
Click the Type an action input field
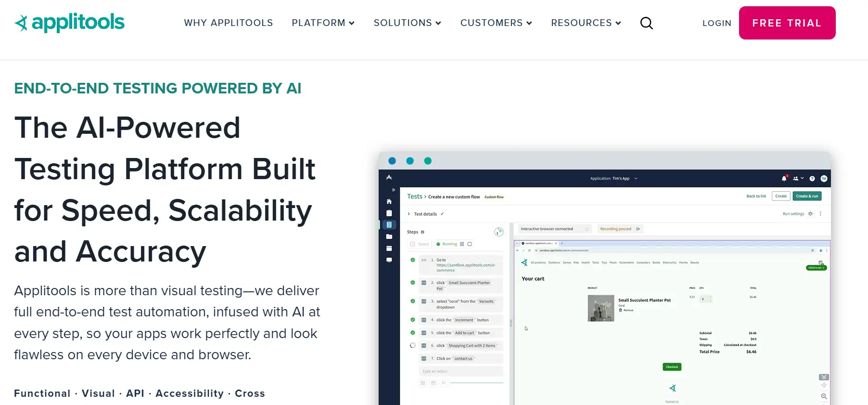pos(461,371)
